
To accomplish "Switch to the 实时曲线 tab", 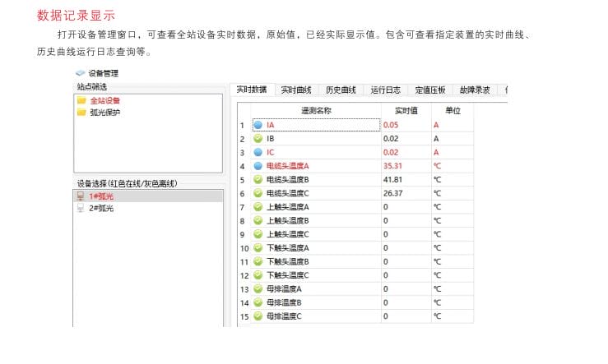I will click(x=295, y=90).
